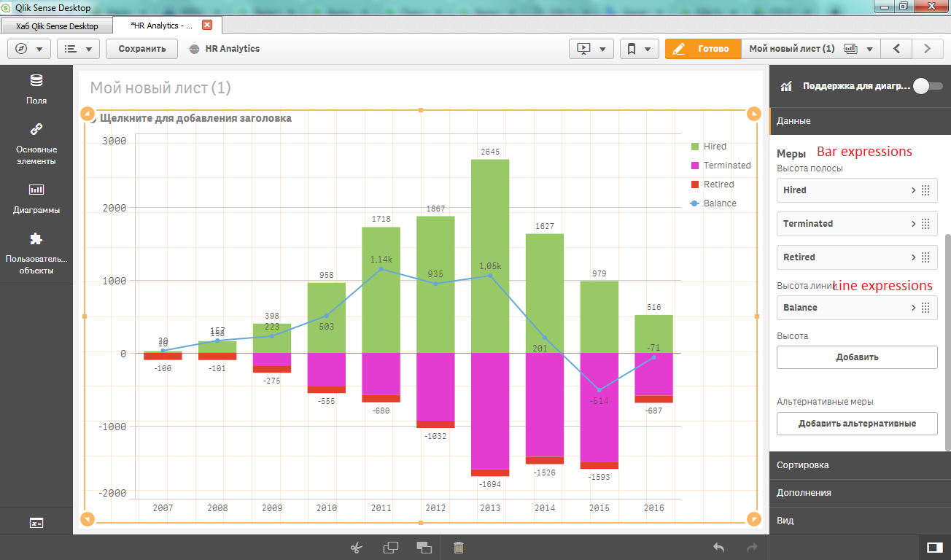Screen dimensions: 951x560
Task: Click the green Hired legend swatch
Action: pyautogui.click(x=695, y=147)
